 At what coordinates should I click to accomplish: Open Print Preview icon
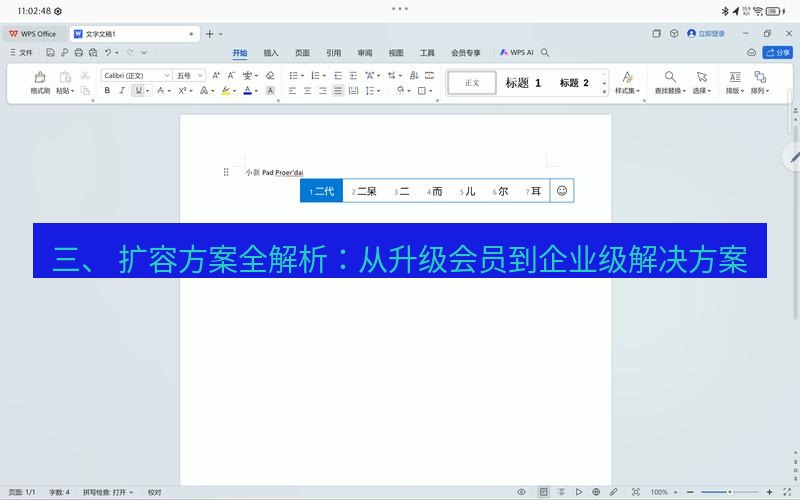pos(93,53)
